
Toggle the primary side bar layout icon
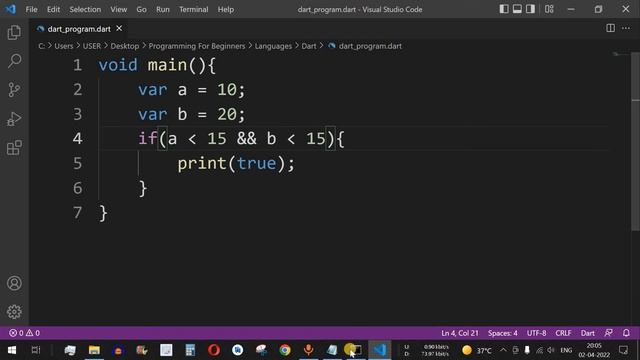[x=504, y=9]
